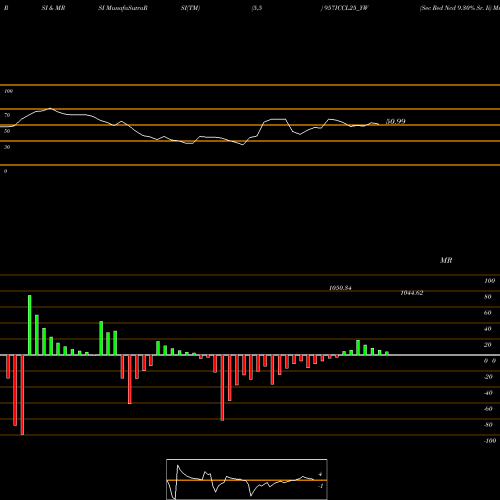Click the MR axis label -80

pos(488,425)
